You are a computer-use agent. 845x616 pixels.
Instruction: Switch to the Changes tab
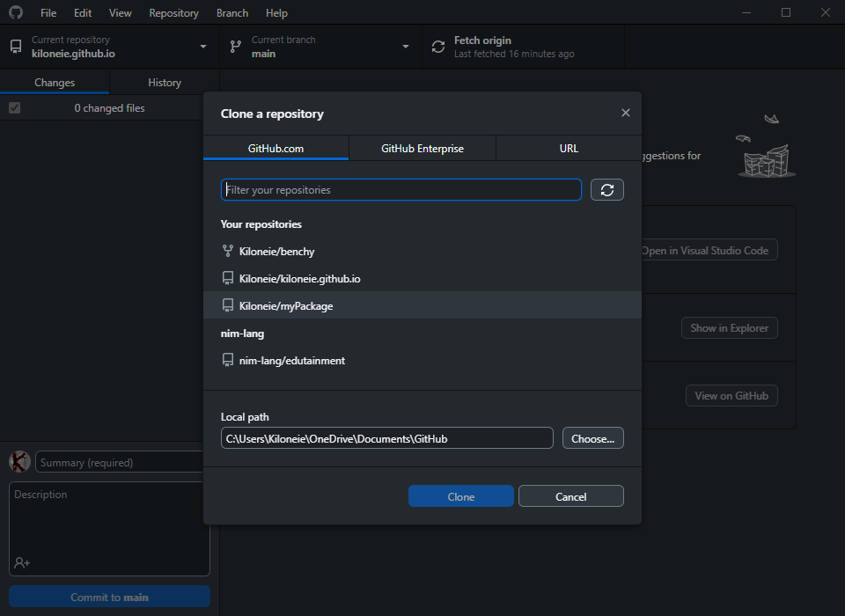[55, 83]
